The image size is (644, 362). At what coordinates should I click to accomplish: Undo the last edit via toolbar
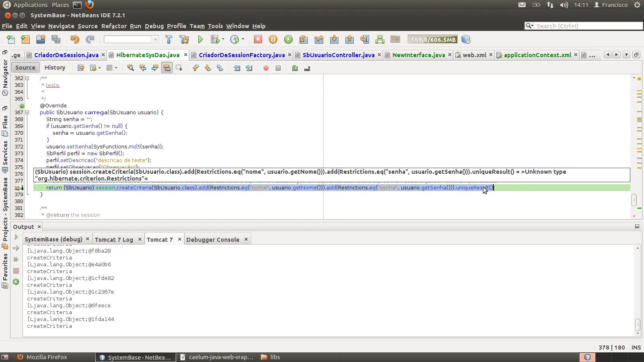75,39
